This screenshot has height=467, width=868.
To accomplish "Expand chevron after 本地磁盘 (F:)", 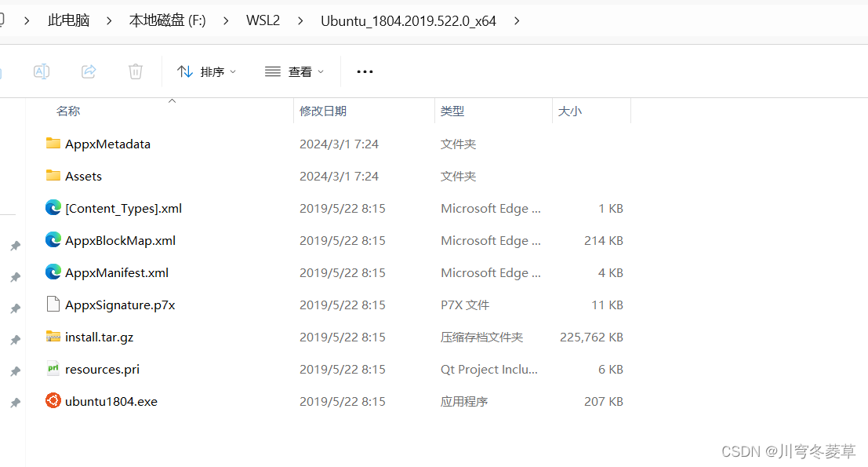I will pos(226,20).
